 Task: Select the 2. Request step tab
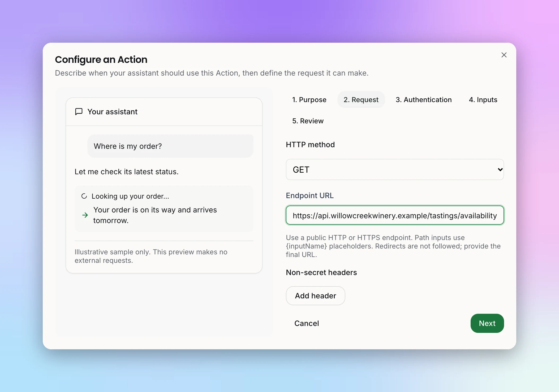coord(361,99)
